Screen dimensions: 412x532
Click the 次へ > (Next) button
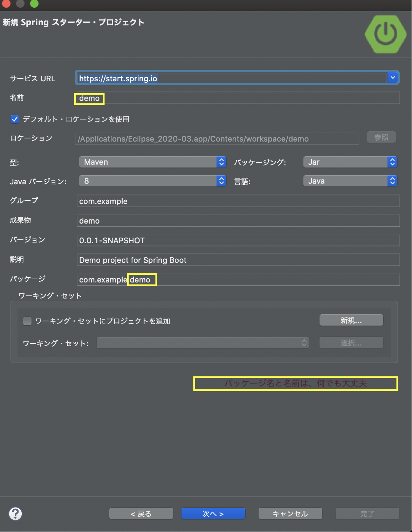213,514
